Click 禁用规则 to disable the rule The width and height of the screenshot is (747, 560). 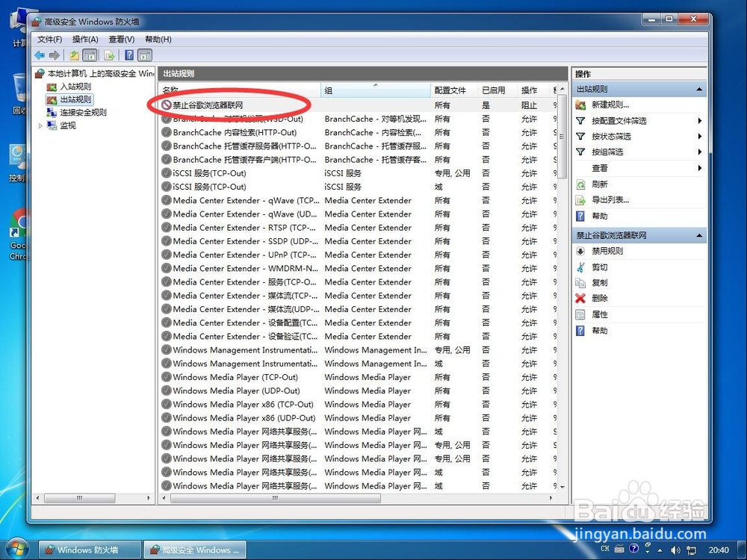pyautogui.click(x=607, y=251)
